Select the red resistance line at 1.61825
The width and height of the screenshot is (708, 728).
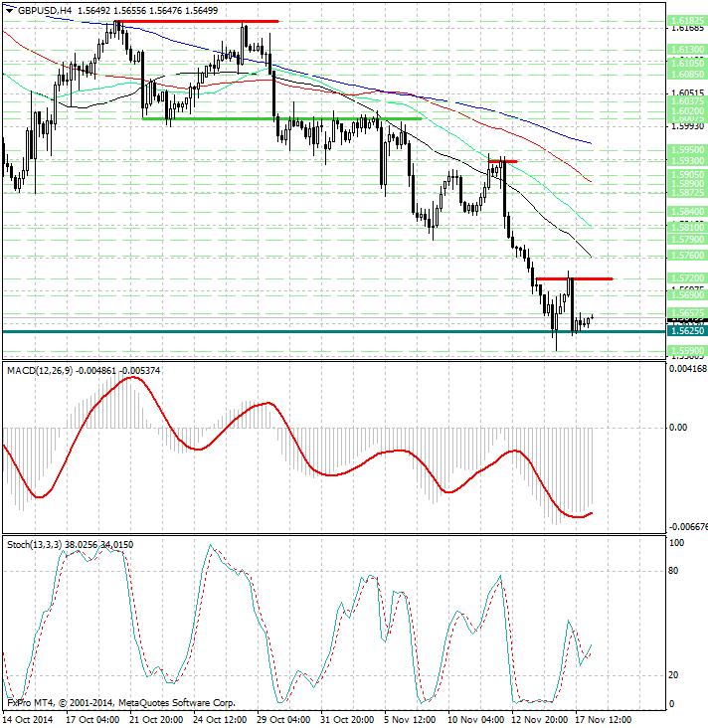pyautogui.click(x=197, y=21)
